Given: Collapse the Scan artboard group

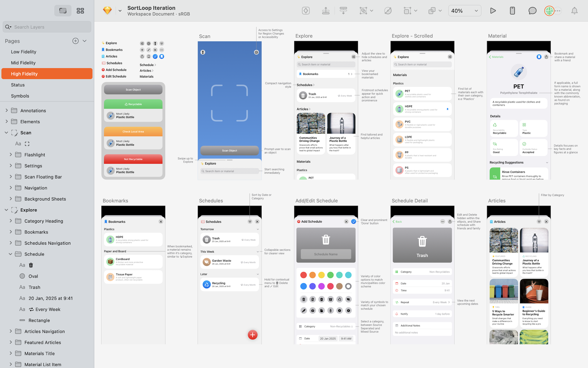Looking at the screenshot, I should 6,133.
